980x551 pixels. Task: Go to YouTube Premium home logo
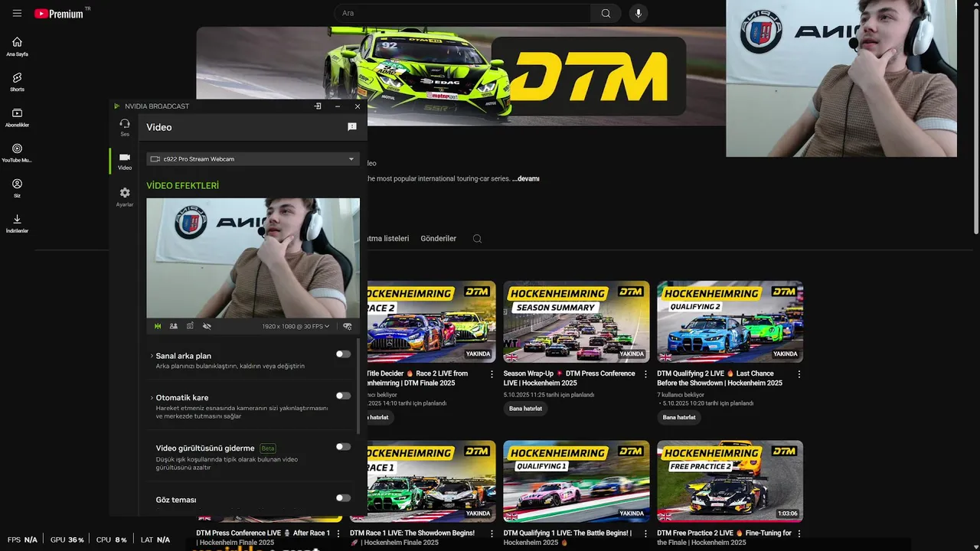[60, 14]
